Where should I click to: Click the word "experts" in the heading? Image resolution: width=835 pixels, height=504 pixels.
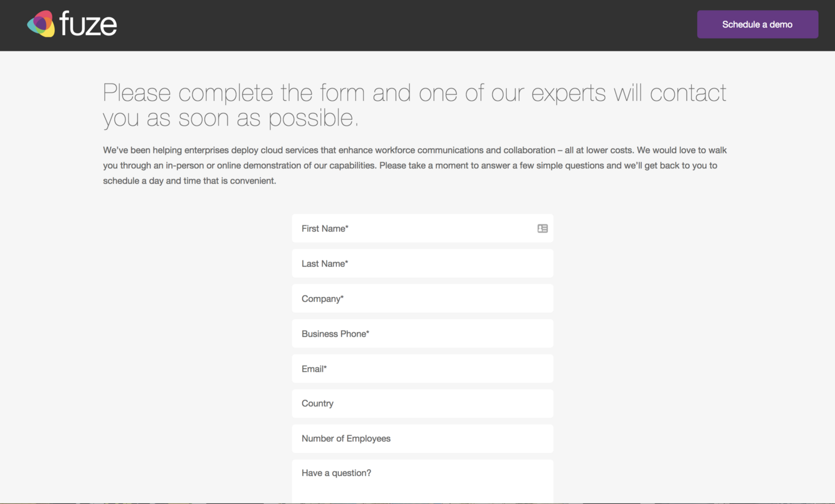tap(568, 94)
